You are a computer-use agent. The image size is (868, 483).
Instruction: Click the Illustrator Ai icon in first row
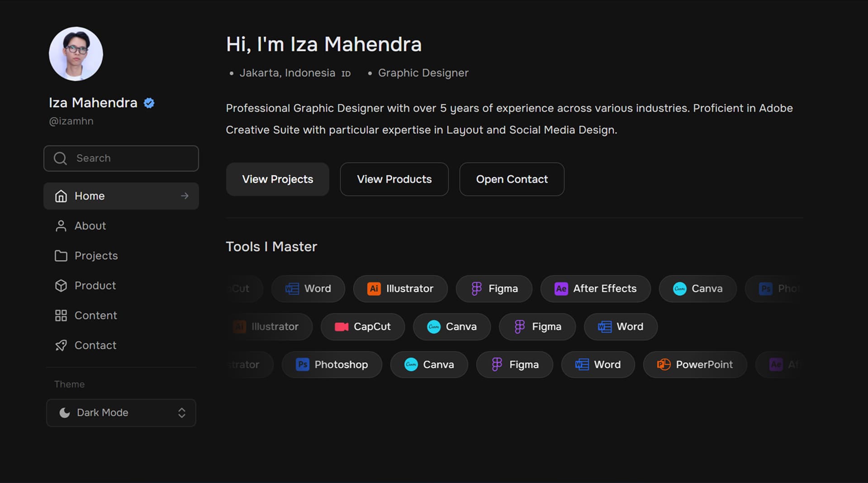coord(374,289)
